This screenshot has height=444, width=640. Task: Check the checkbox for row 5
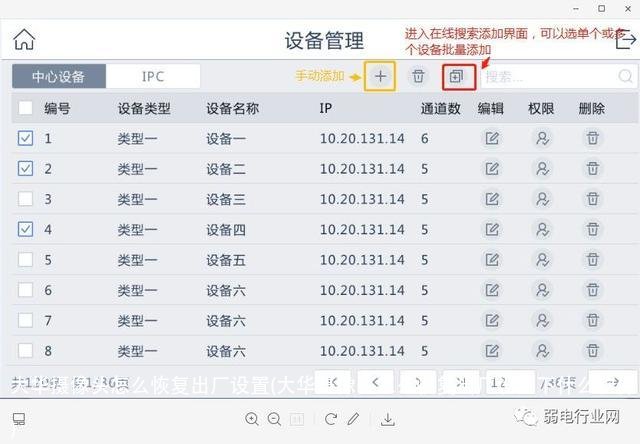pos(25,260)
